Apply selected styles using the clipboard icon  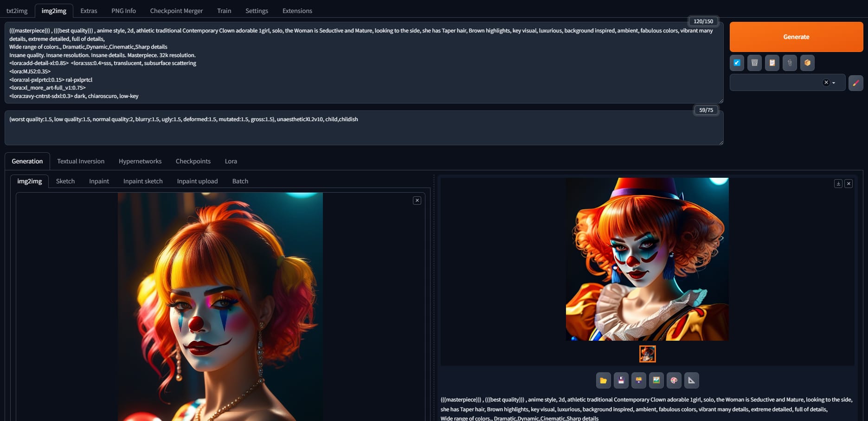click(x=772, y=63)
